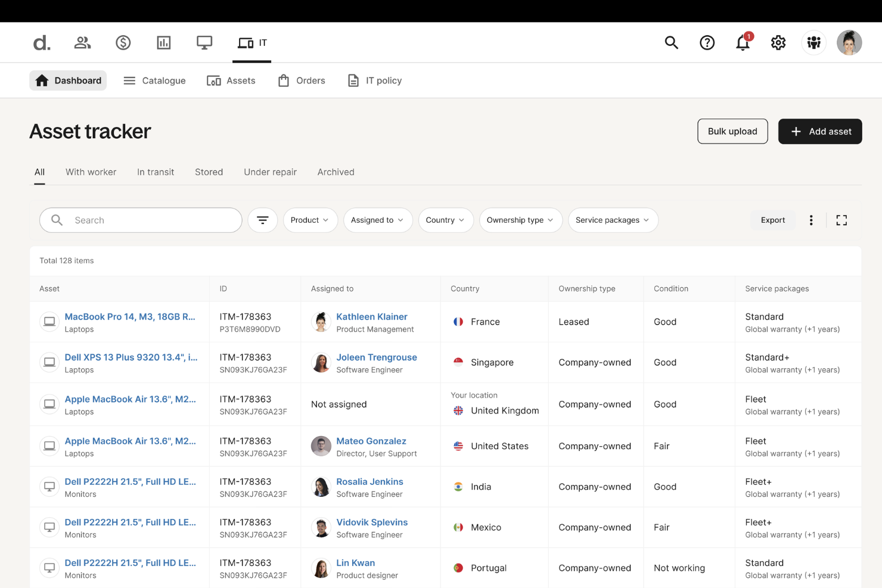
Task: Open the Service packages dropdown
Action: (x=613, y=220)
